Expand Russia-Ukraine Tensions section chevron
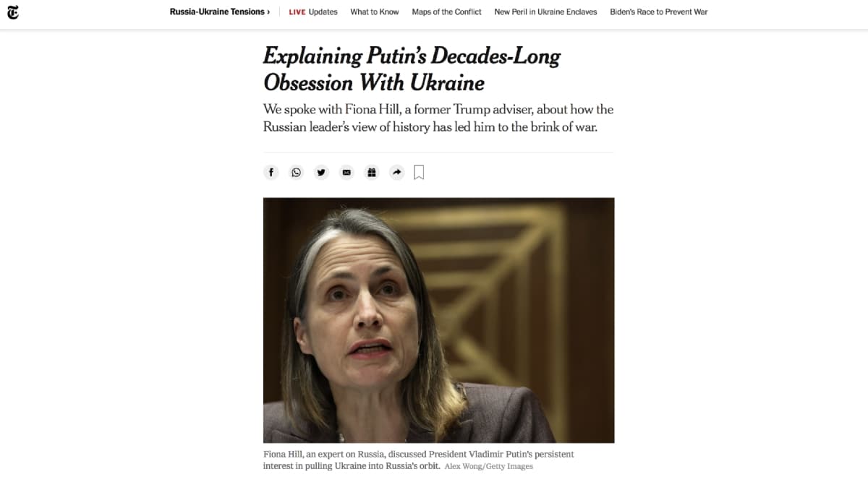868x482 pixels. coord(268,12)
